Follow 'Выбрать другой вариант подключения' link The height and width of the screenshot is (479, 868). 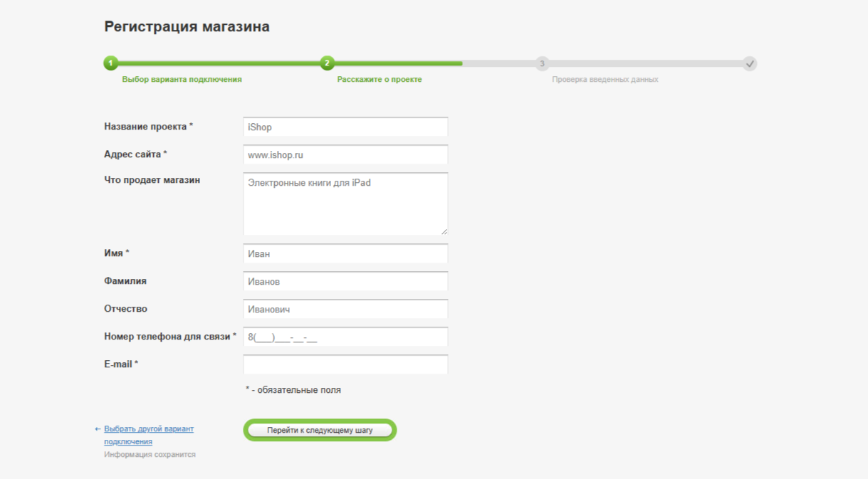click(x=149, y=436)
